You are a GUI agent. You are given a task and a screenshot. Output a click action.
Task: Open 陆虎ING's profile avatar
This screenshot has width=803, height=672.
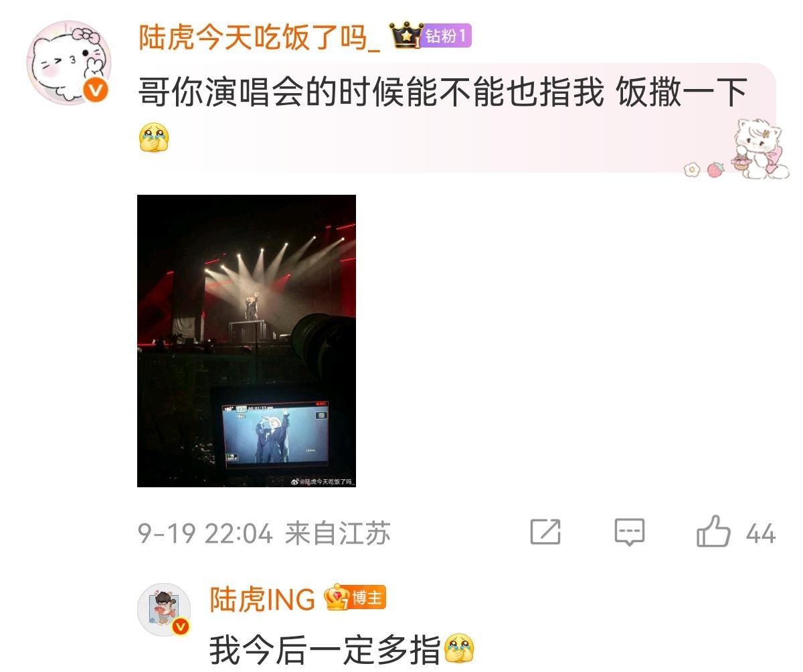coord(164,609)
